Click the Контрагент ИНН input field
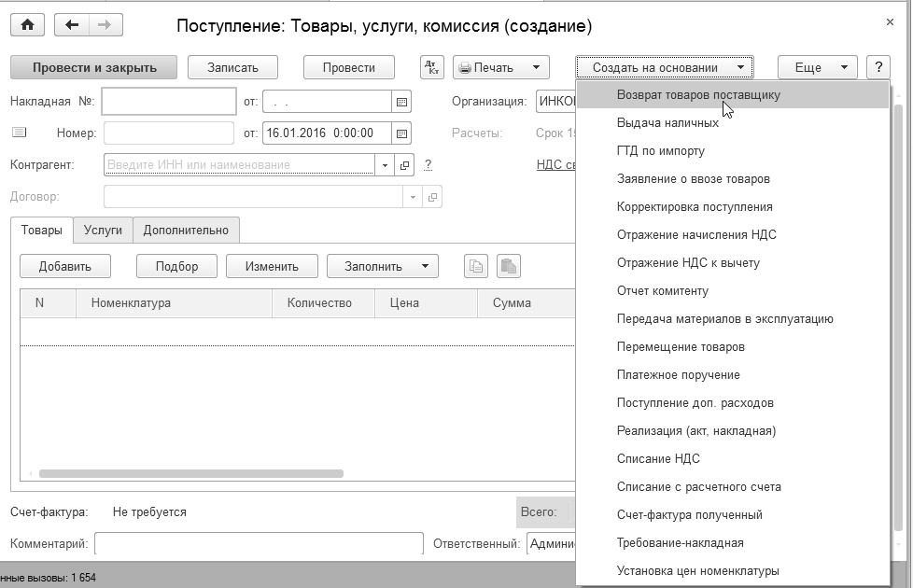913x588 pixels. tap(240, 165)
